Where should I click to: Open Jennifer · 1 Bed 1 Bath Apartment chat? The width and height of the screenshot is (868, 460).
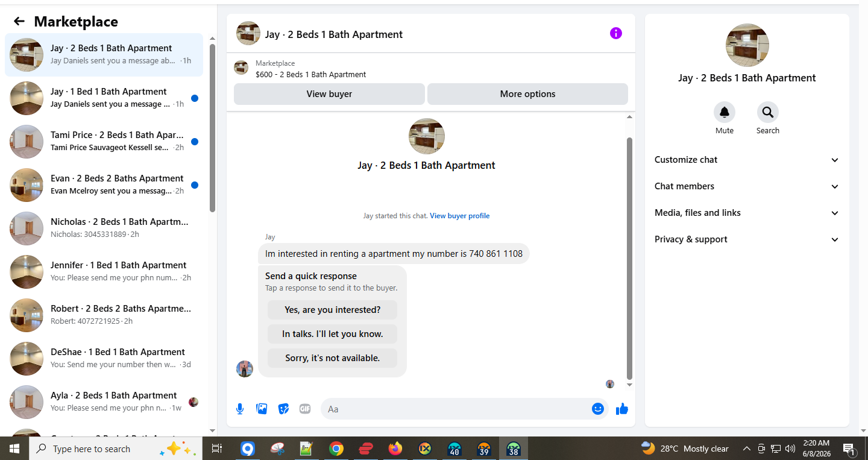[104, 272]
